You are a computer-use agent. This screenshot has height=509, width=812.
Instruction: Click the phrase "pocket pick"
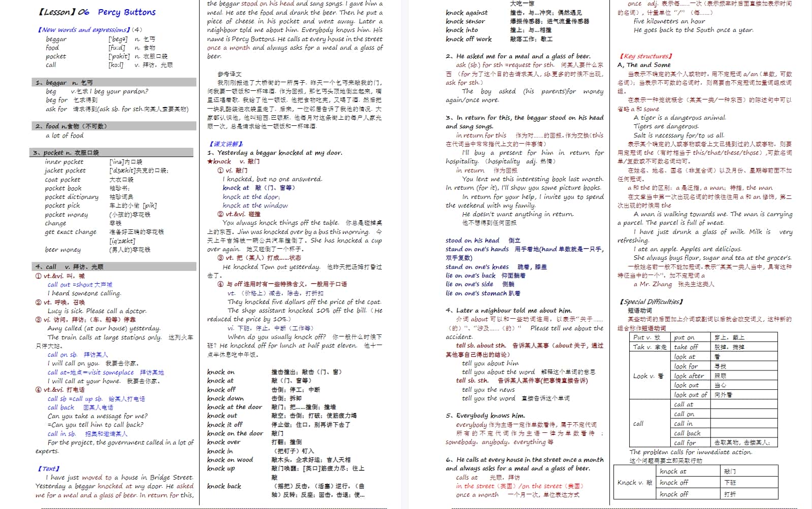pyautogui.click(x=62, y=206)
